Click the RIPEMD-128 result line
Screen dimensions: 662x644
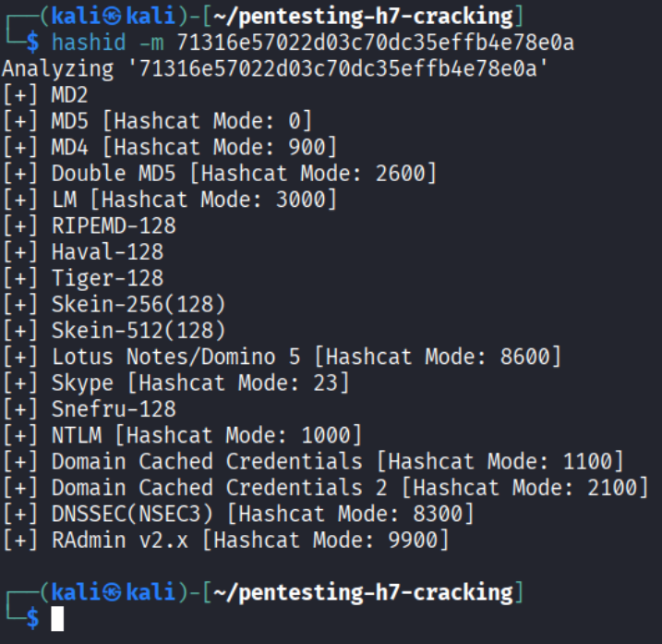[90, 226]
